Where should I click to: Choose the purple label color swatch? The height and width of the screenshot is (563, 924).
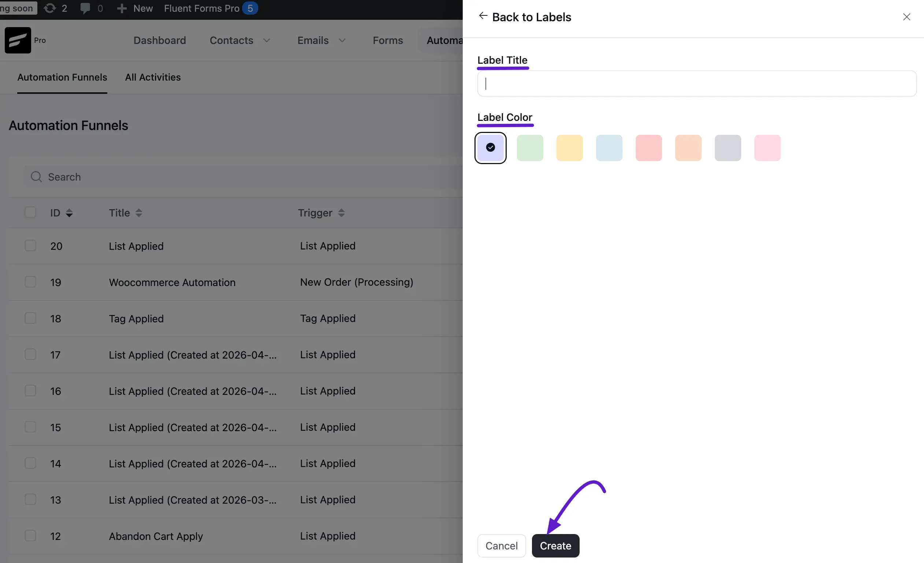coord(491,148)
